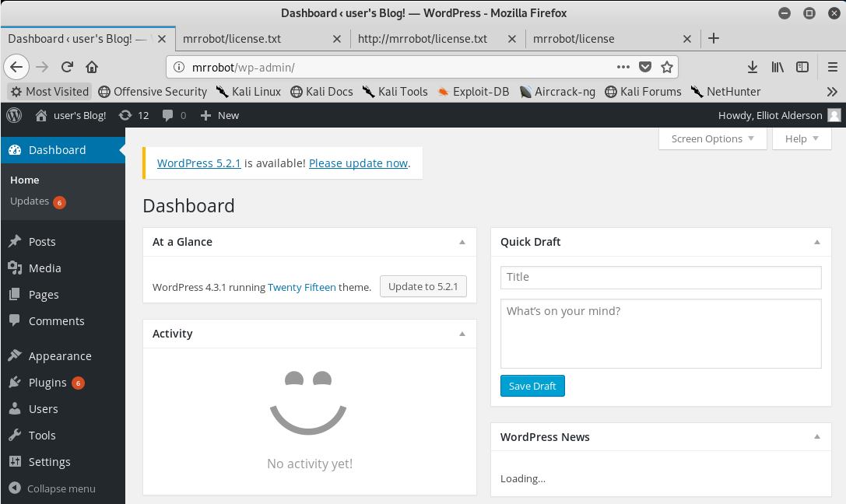Click Please update now link
Viewport: 846px width, 504px height.
tap(358, 163)
